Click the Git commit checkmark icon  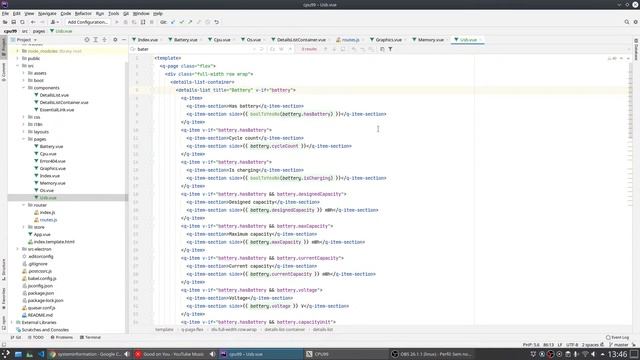pos(182,22)
